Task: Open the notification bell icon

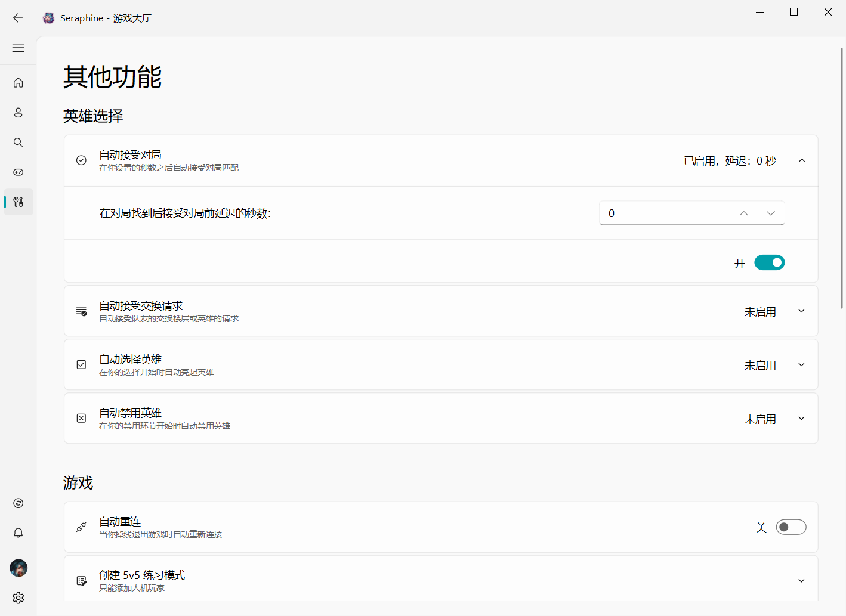Action: pyautogui.click(x=18, y=533)
